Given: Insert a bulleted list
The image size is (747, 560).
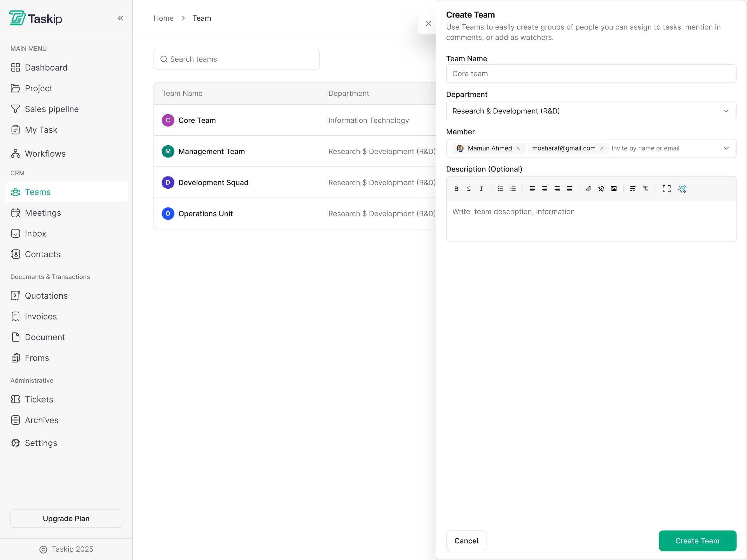Looking at the screenshot, I should tap(500, 189).
